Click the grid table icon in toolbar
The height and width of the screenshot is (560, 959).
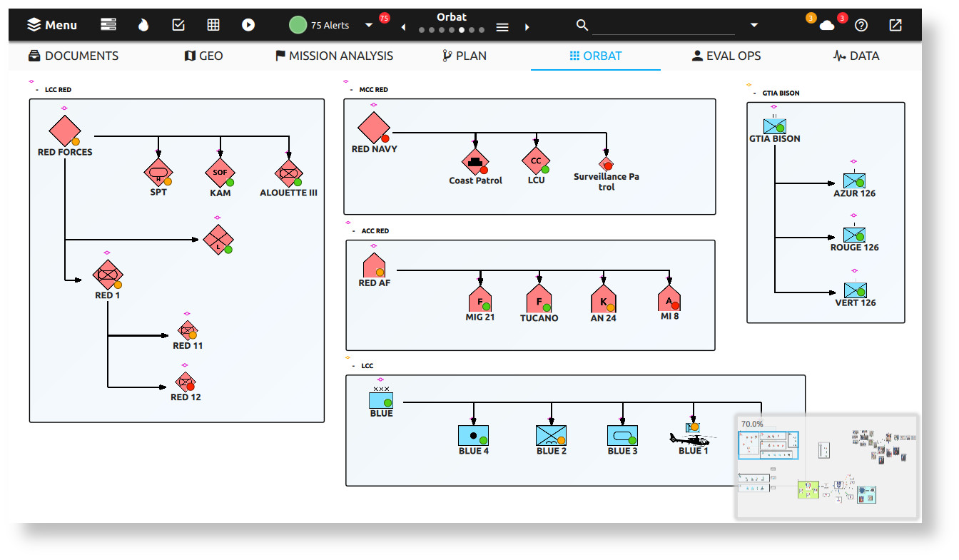pos(213,25)
